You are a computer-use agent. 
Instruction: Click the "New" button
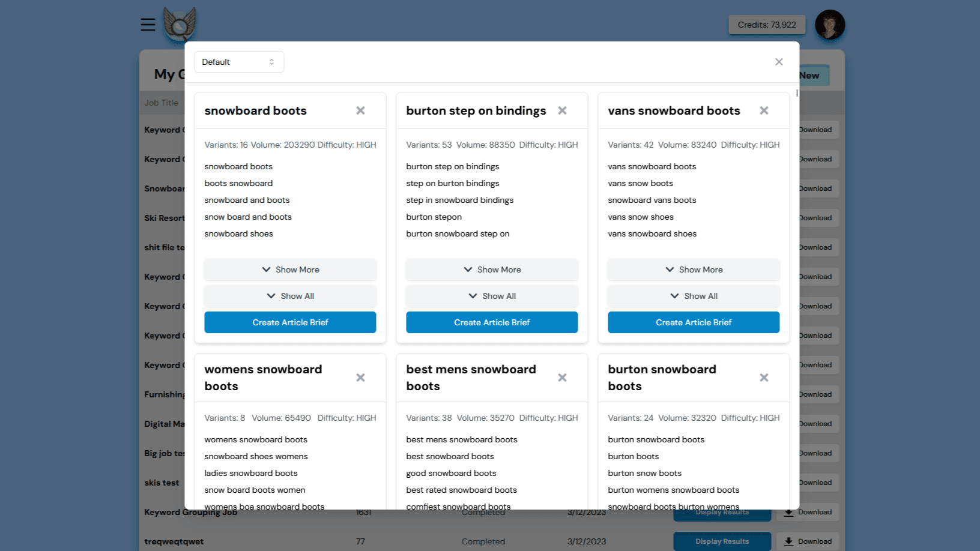(809, 75)
